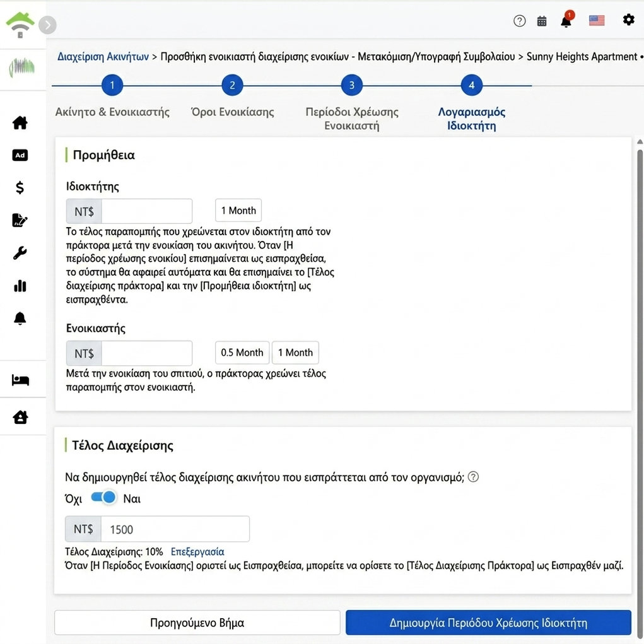Click the green house wifi logo
644x644 pixels.
(20, 25)
